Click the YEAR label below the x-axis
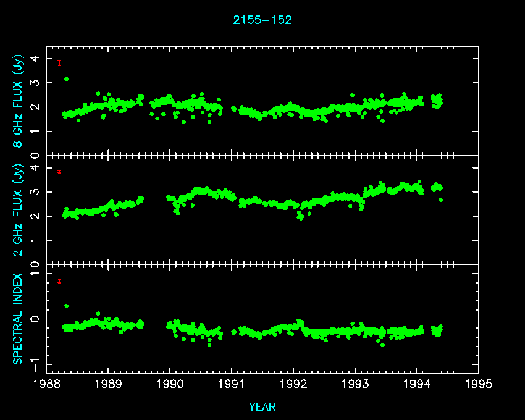The width and height of the screenshot is (525, 420). pos(262,407)
